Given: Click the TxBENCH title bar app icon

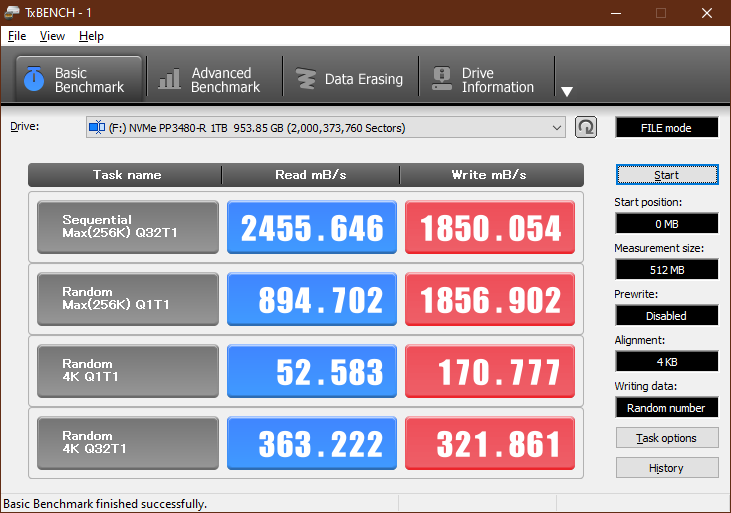Looking at the screenshot, I should [12, 12].
